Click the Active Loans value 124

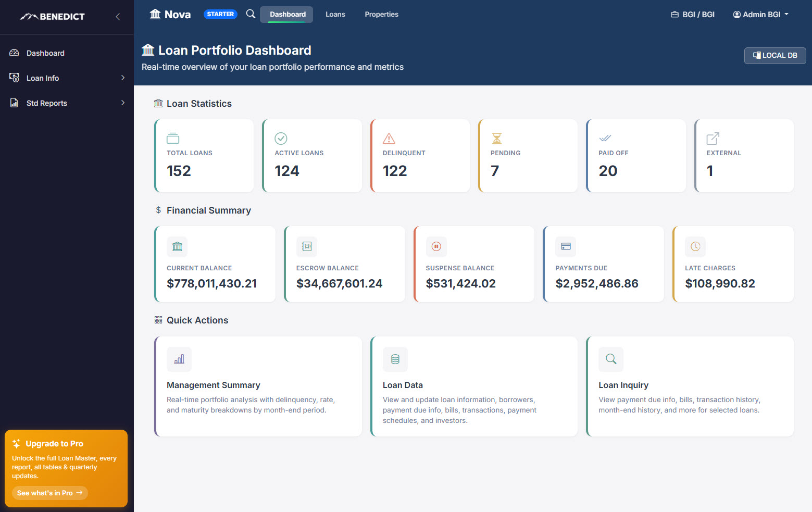(287, 171)
